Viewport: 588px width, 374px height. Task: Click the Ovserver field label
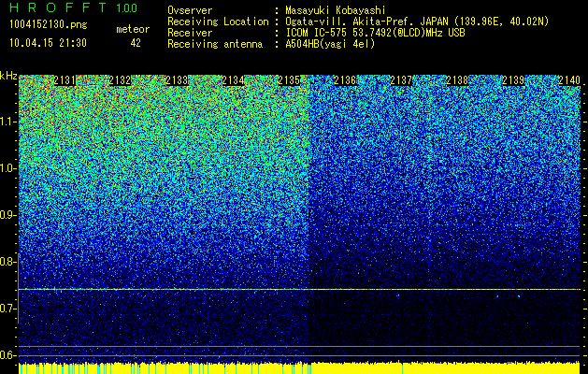190,10
